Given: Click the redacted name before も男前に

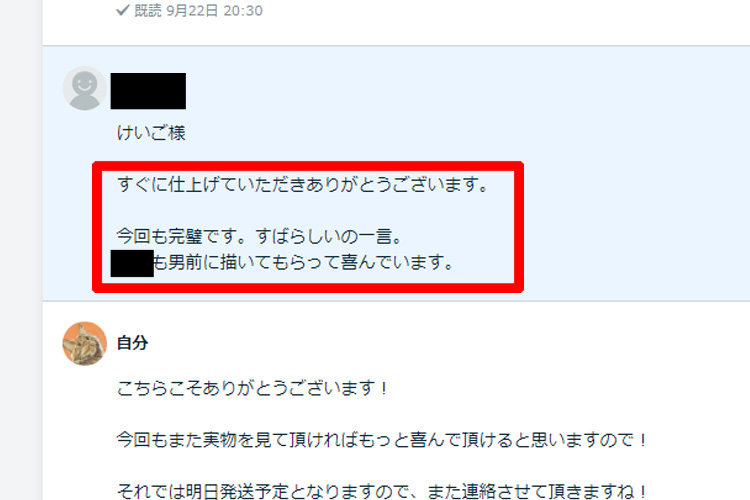Looking at the screenshot, I should point(132,263).
